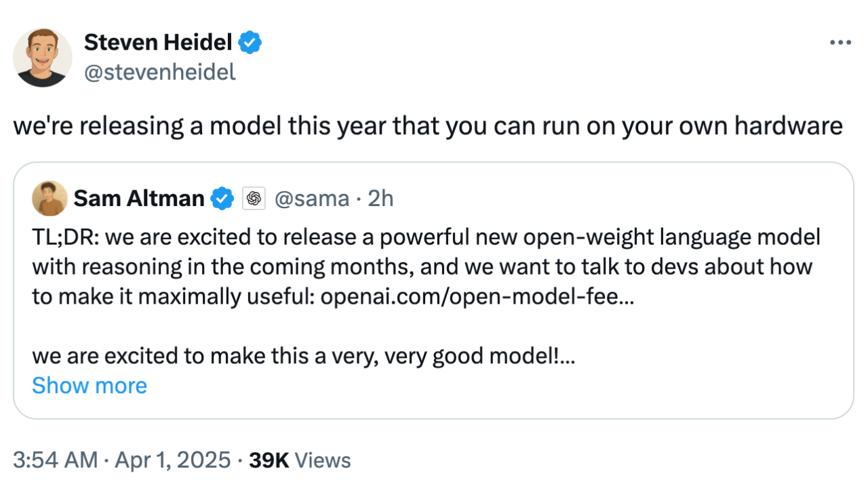Viewport: 868px width, 486px height.
Task: Open Sam Altman's name in quoted tweet
Action: coord(139,199)
